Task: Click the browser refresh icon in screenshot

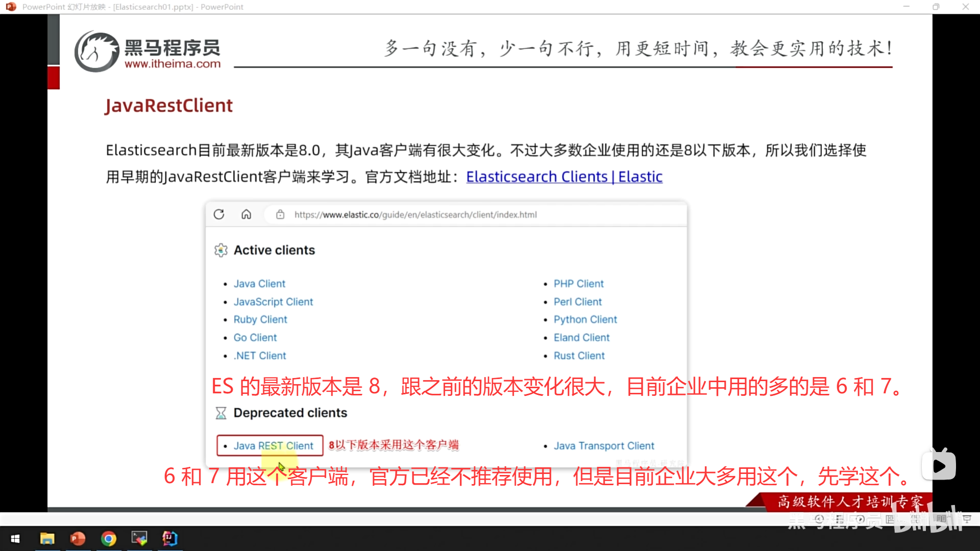Action: (219, 214)
